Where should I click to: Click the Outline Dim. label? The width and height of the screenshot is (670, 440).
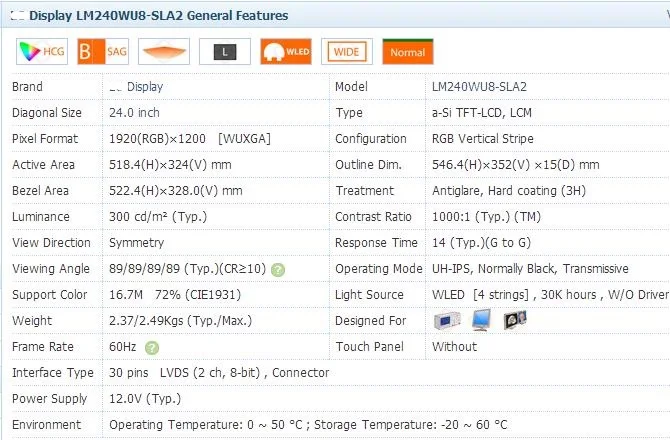coord(368,165)
